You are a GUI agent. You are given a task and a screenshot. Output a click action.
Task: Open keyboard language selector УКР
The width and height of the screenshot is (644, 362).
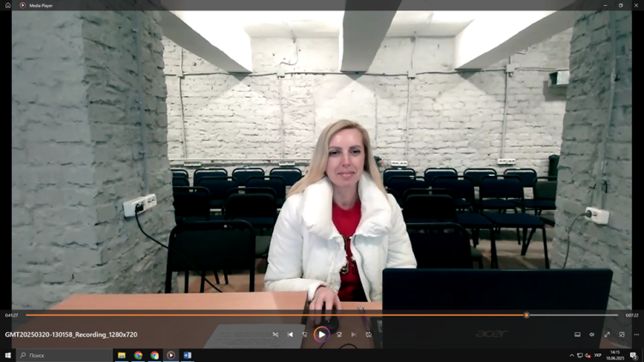pos(598,355)
